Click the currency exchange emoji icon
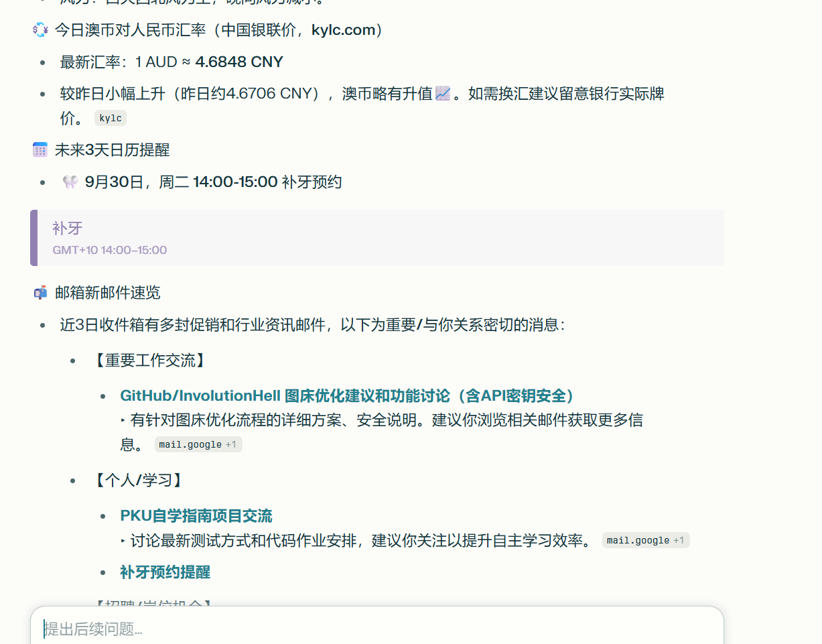 coord(40,30)
